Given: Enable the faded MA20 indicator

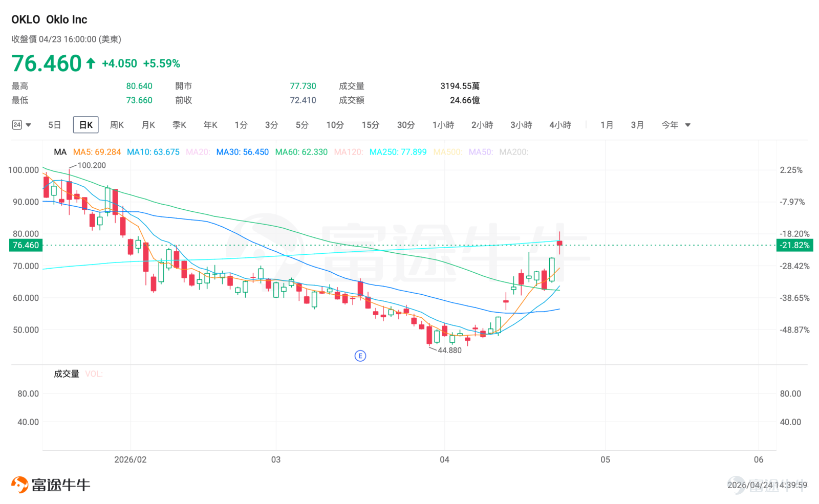Looking at the screenshot, I should point(198,152).
